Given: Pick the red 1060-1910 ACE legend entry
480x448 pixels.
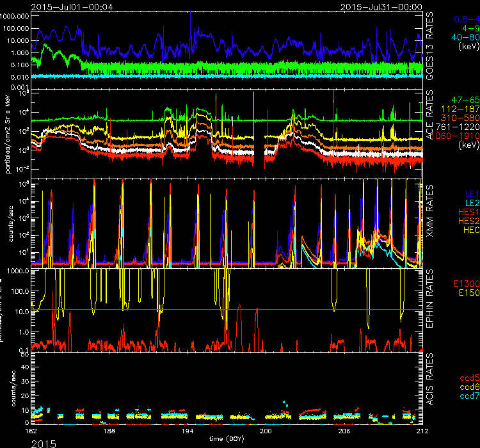Looking at the screenshot, I should (x=460, y=136).
